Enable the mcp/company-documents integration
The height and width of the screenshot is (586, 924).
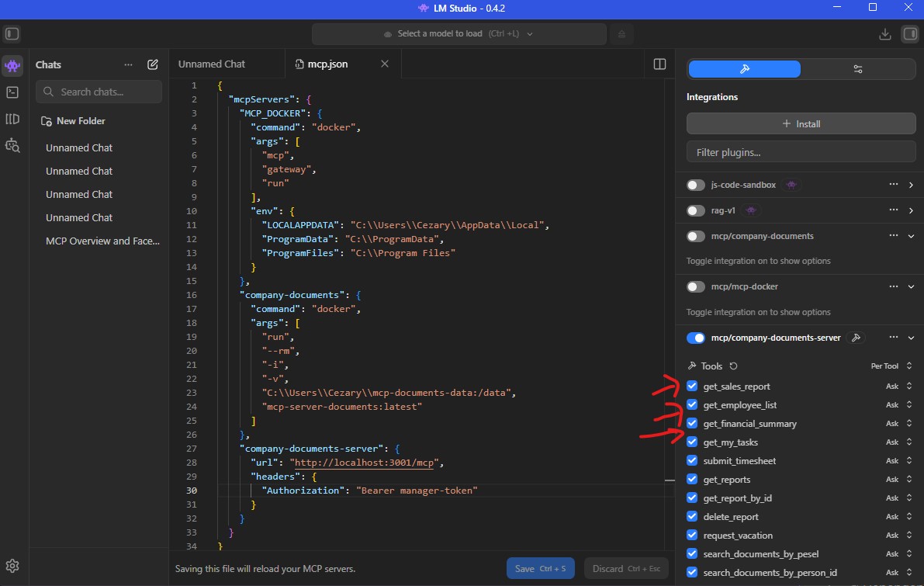point(696,237)
